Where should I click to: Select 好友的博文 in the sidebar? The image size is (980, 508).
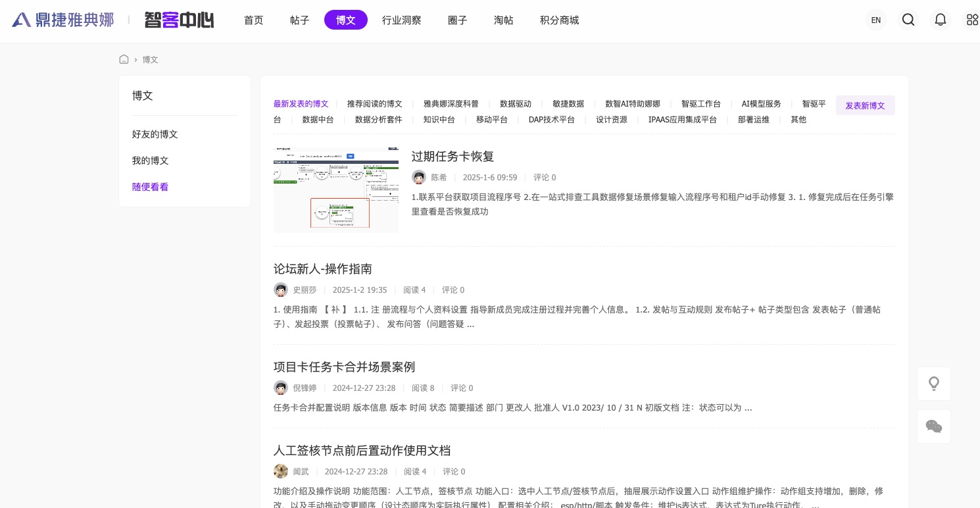pyautogui.click(x=155, y=134)
